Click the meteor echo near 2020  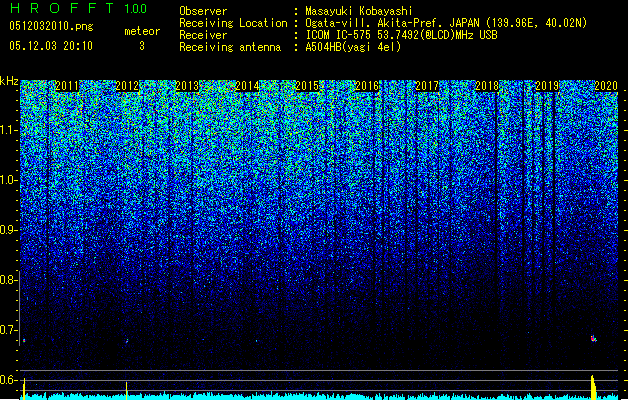click(x=594, y=339)
